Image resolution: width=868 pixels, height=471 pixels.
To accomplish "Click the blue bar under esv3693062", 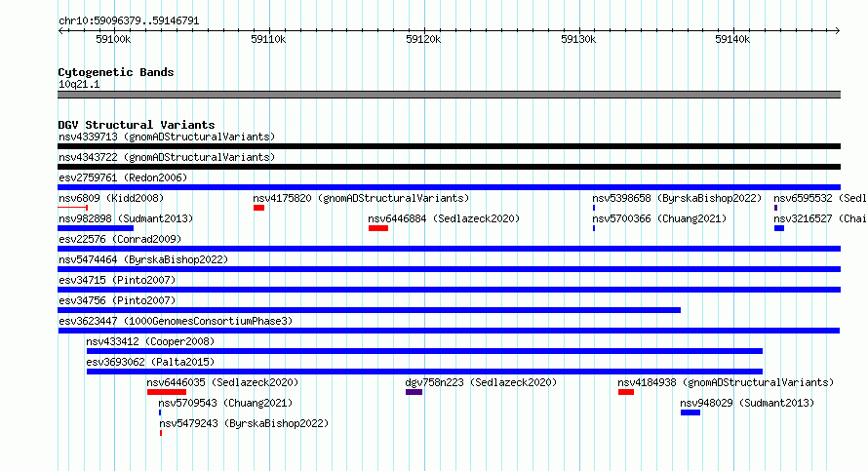I will pos(424,372).
